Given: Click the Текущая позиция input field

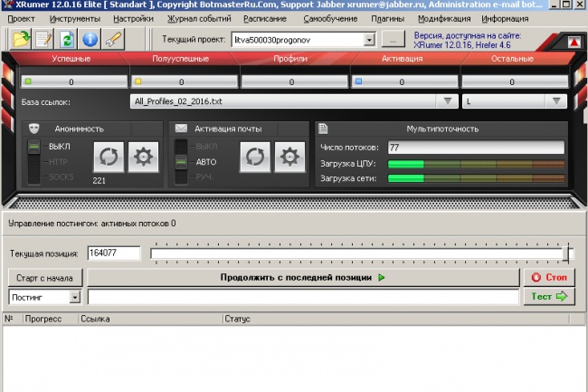Looking at the screenshot, I should click(114, 253).
